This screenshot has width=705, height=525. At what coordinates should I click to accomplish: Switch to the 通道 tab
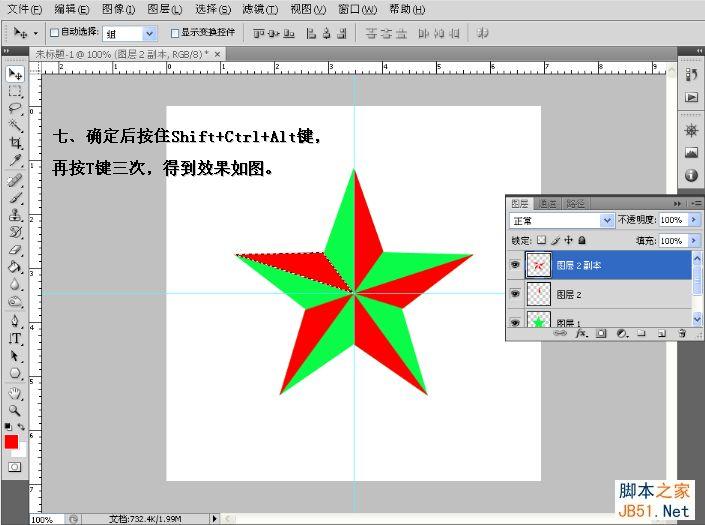tap(547, 204)
